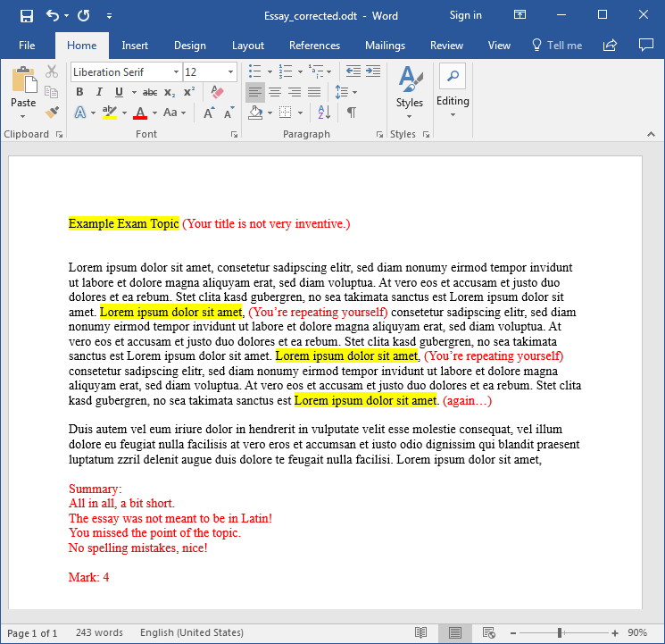Click the Shading paint bucket icon
665x644 pixels.
pyautogui.click(x=255, y=113)
